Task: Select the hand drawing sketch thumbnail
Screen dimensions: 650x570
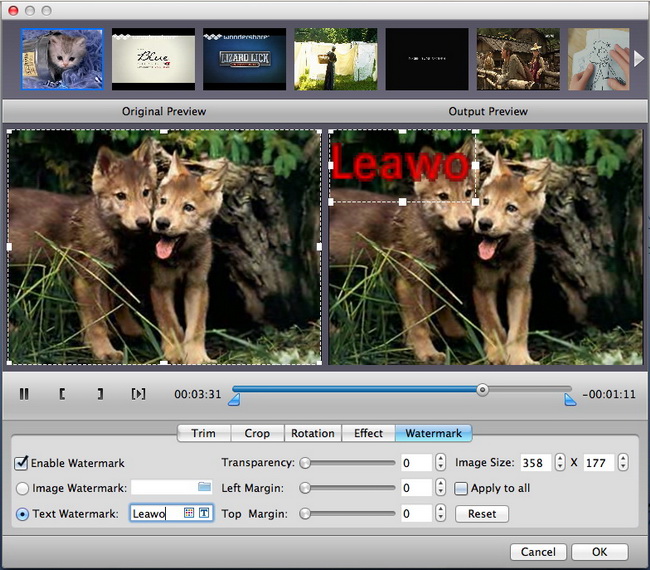Action: coord(599,59)
